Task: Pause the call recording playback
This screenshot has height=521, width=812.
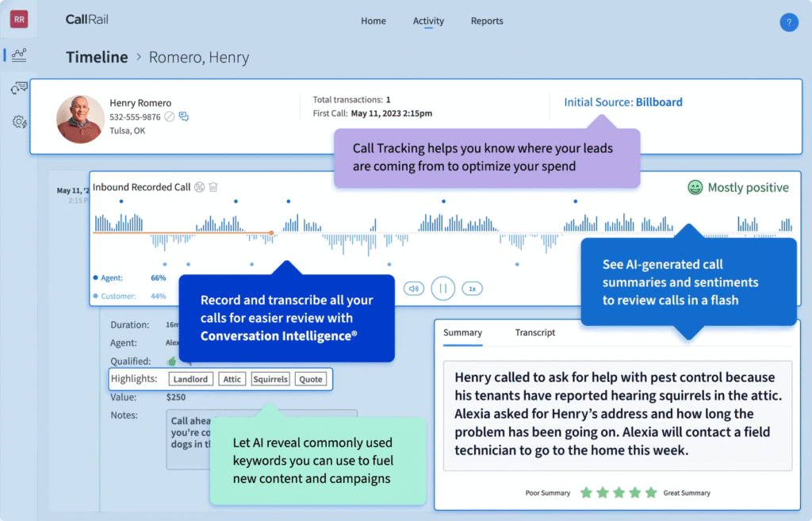Action: click(x=443, y=289)
